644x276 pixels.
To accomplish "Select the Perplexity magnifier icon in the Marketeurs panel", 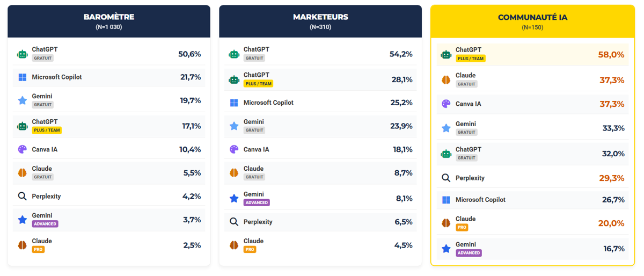I will (x=234, y=222).
